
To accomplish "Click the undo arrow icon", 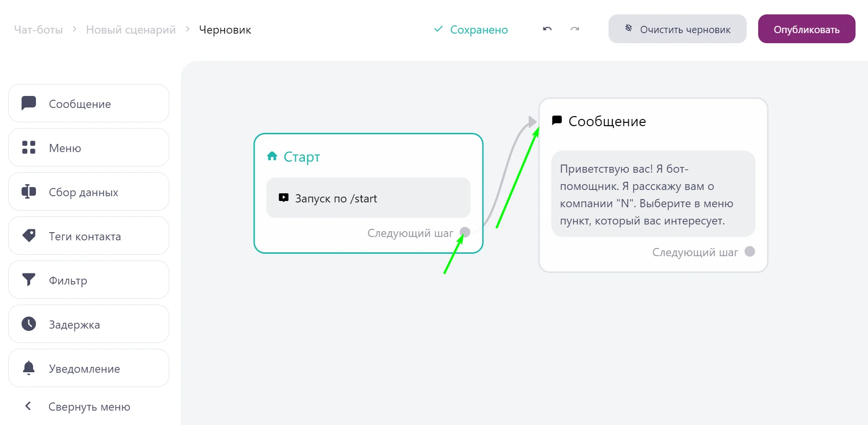I will (x=547, y=29).
